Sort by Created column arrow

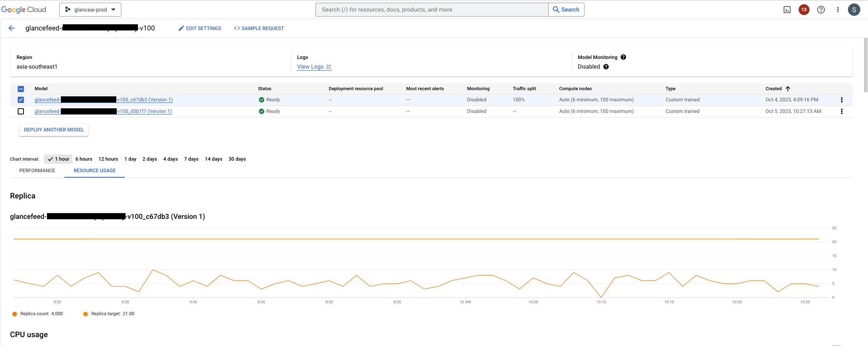tap(788, 89)
